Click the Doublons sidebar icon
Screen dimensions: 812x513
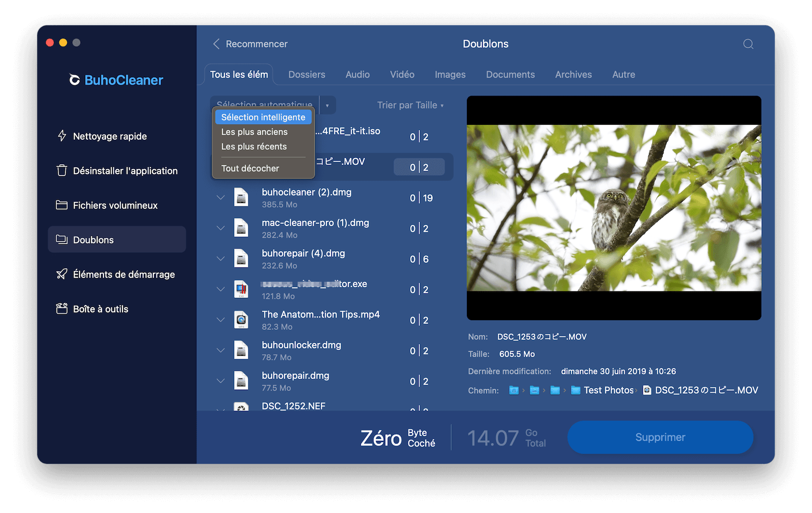[62, 240]
